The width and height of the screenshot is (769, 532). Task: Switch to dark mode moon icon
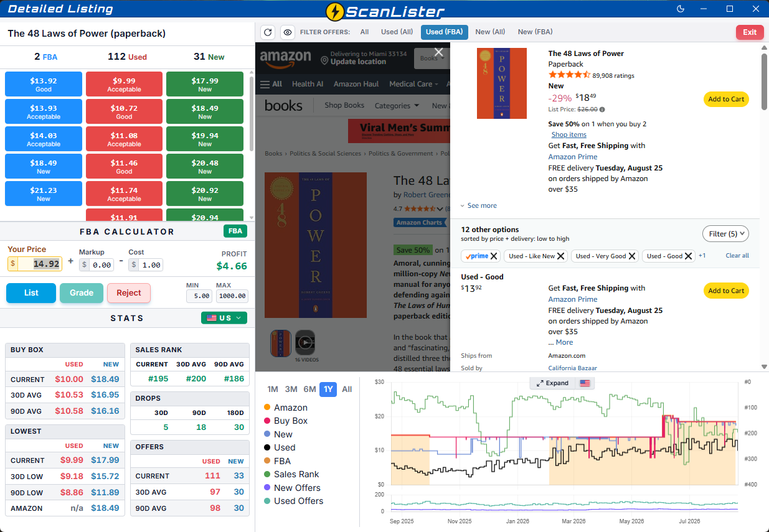click(x=681, y=9)
